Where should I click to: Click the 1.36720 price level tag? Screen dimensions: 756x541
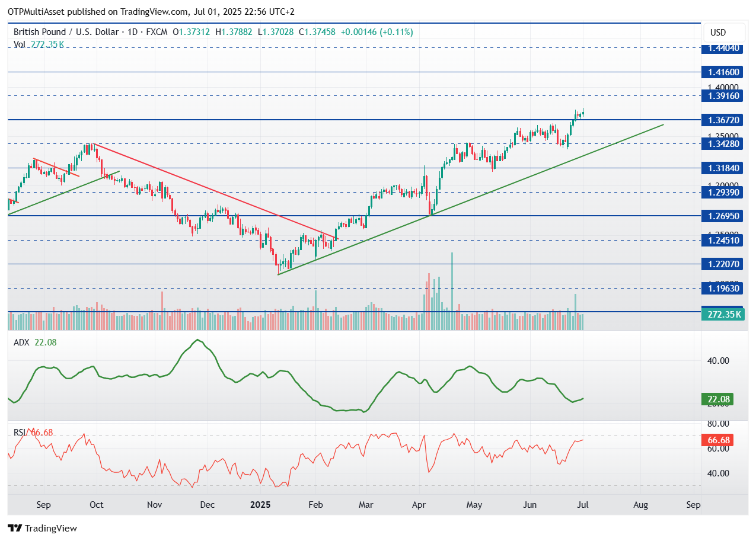click(x=723, y=120)
